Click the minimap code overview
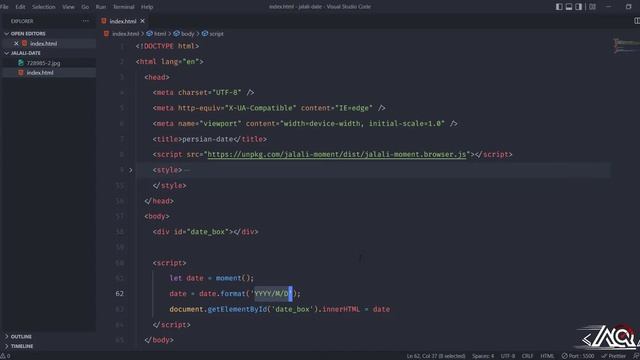Screen dimensions: 640x360 (x=626, y=45)
